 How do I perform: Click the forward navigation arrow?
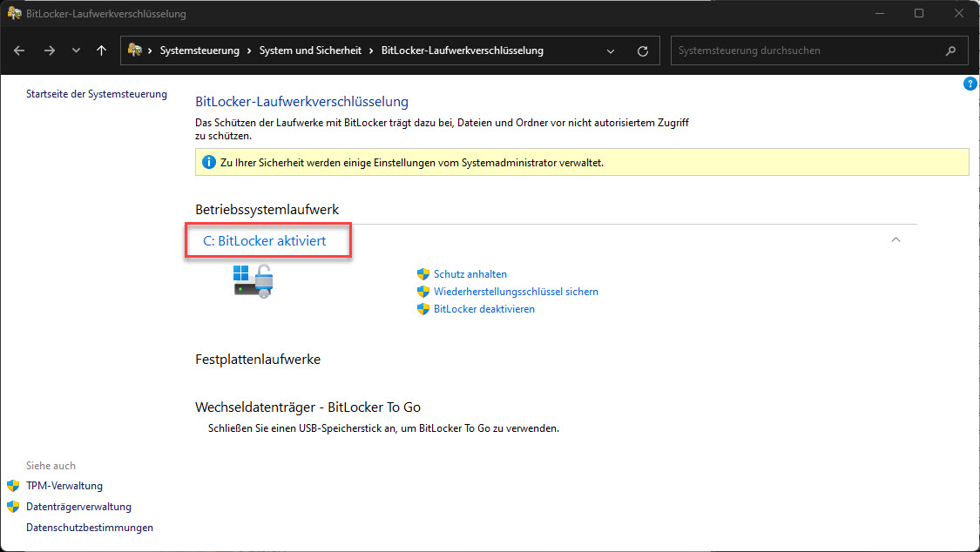49,50
